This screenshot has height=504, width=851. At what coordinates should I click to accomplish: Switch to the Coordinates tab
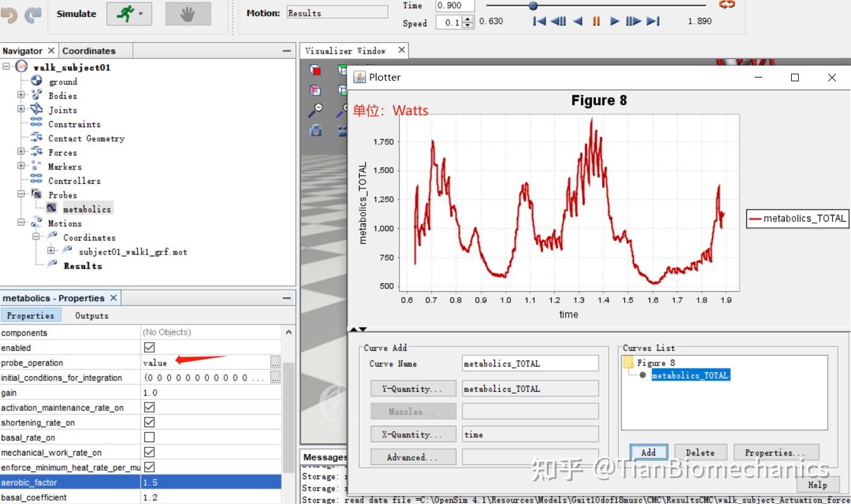(x=89, y=51)
